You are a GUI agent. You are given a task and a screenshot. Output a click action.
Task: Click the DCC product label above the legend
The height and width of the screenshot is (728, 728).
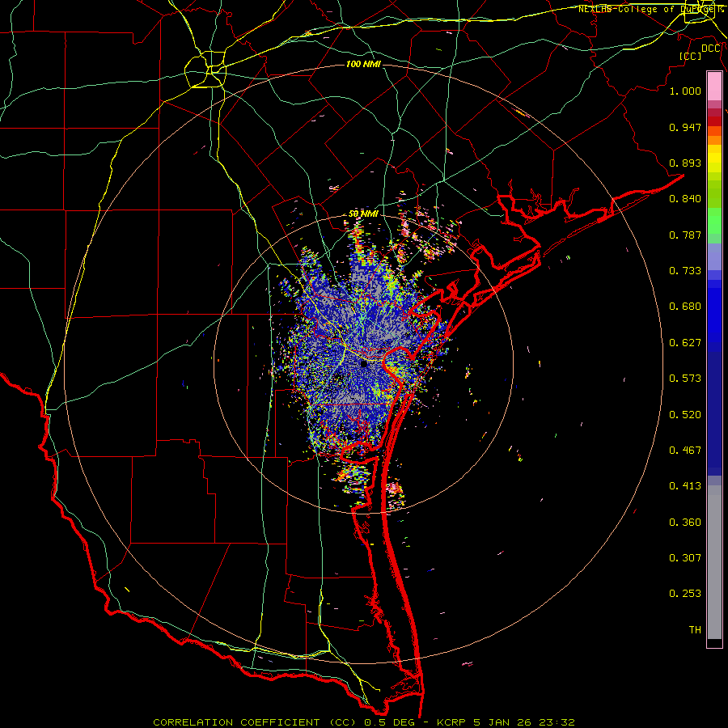(710, 49)
